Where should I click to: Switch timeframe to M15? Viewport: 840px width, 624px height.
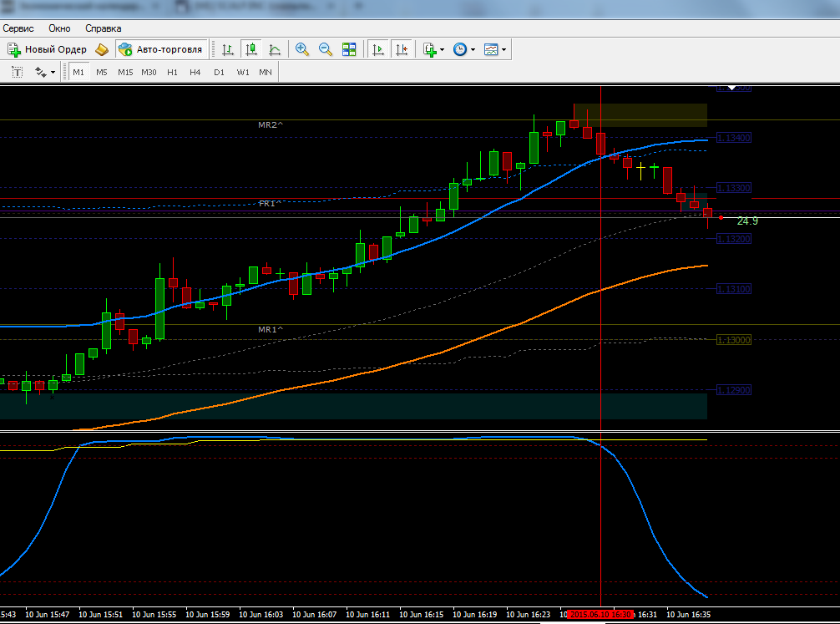tap(125, 72)
